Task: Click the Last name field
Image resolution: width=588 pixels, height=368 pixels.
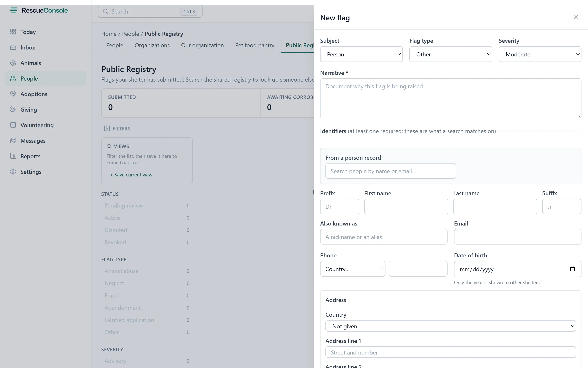Action: pos(495,206)
